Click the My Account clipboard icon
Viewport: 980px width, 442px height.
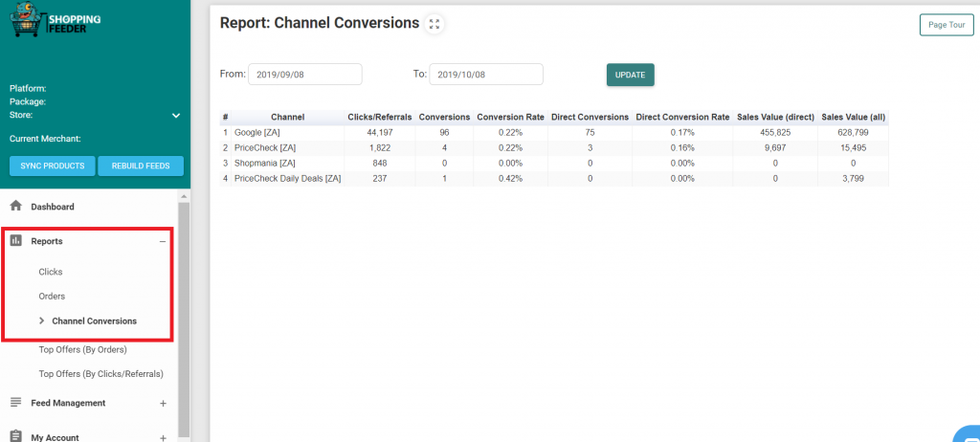(x=16, y=436)
